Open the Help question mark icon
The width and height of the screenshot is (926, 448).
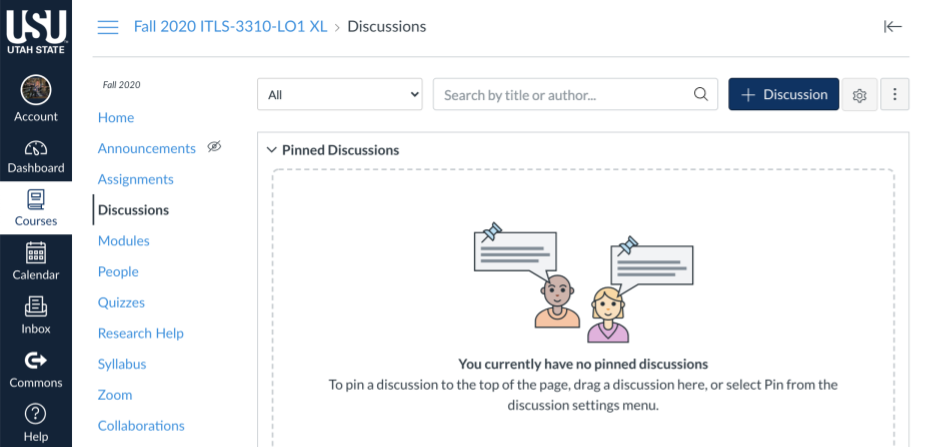coord(36,414)
